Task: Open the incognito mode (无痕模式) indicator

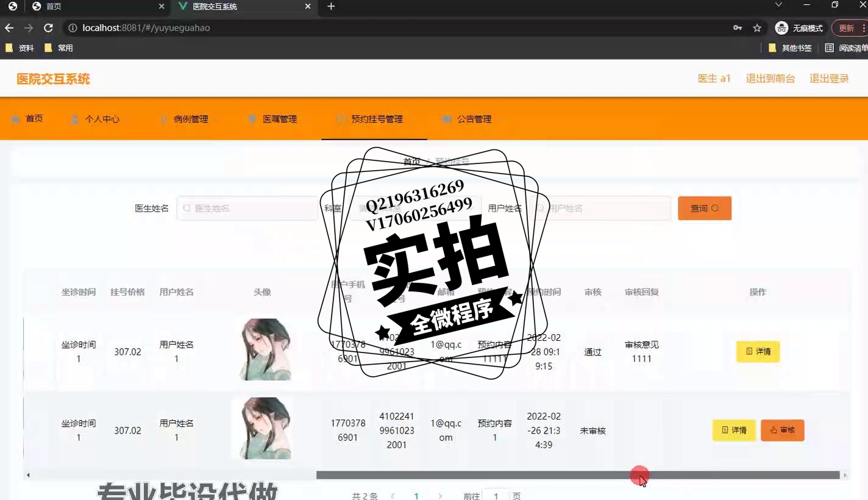Action: (799, 28)
